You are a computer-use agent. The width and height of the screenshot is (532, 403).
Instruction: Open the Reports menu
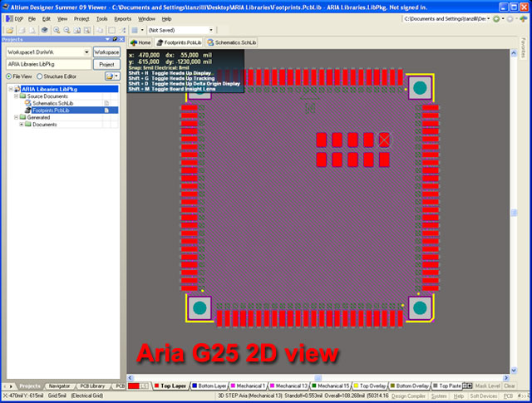[122, 19]
